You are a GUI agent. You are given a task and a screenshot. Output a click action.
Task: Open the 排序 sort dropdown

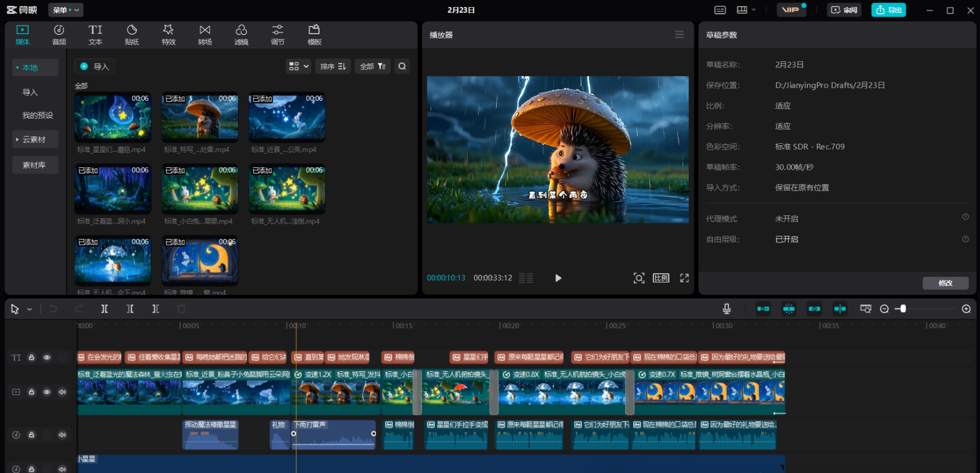pos(333,66)
